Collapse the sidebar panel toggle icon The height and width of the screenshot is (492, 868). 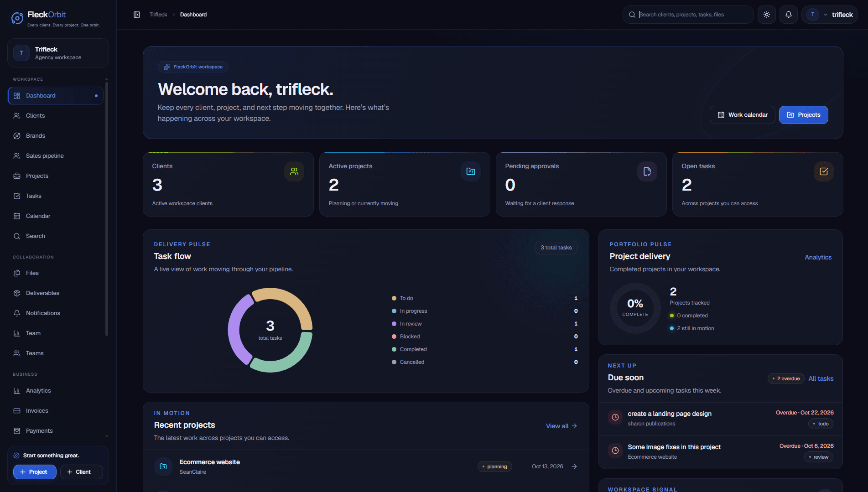[137, 15]
